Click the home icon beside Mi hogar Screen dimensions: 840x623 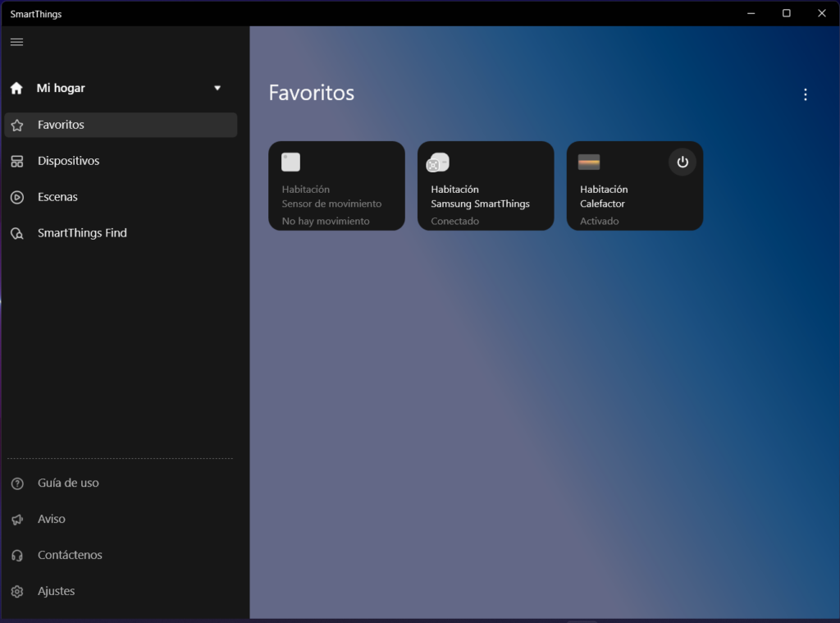[x=16, y=89]
